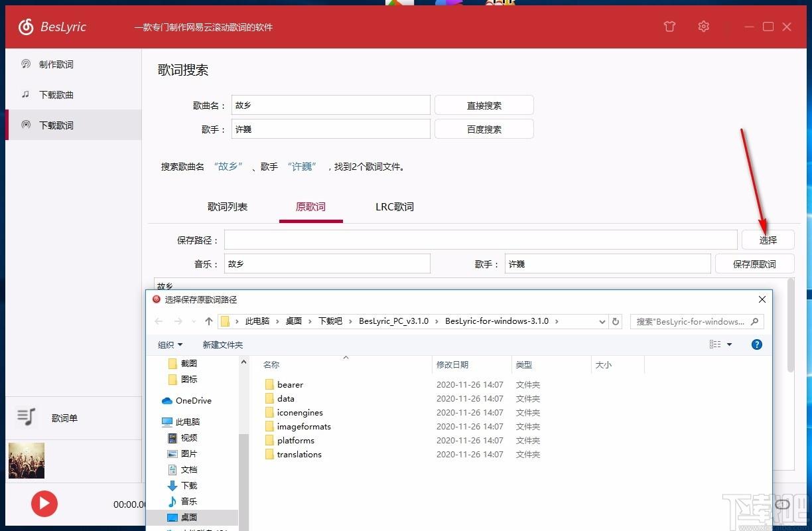812x531 pixels.
Task: Go to 制作歌词 sidebar page
Action: tap(73, 64)
